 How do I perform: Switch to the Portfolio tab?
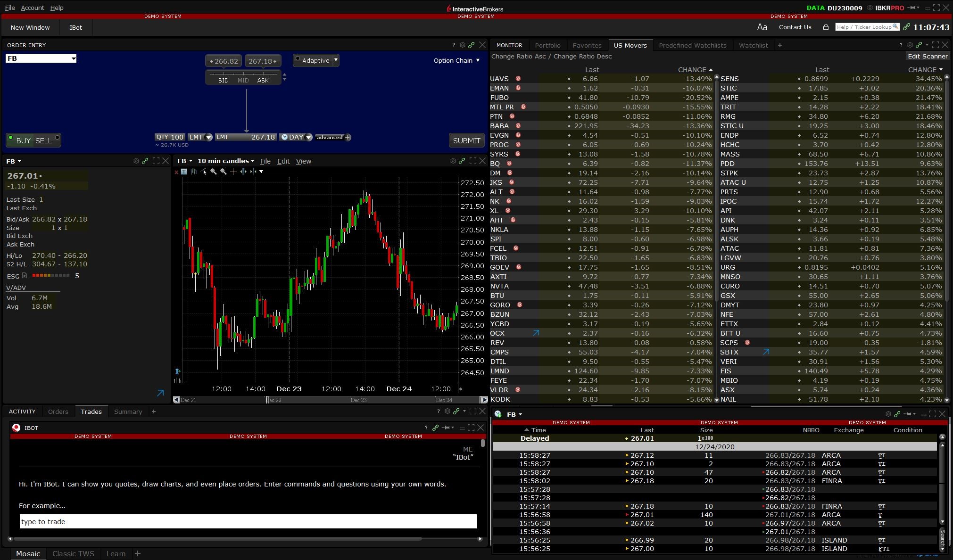[x=547, y=45]
